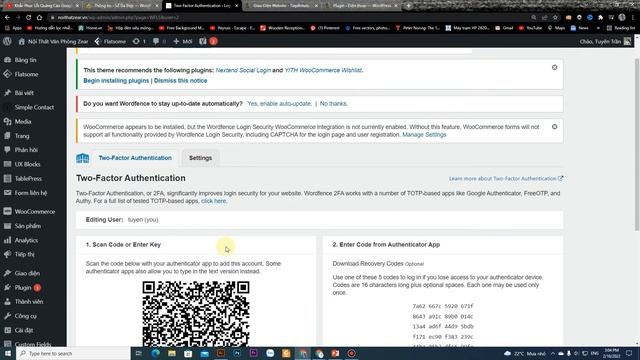Open Flatsome menu in the admin bar
The height and width of the screenshot is (360, 640).
point(110,41)
